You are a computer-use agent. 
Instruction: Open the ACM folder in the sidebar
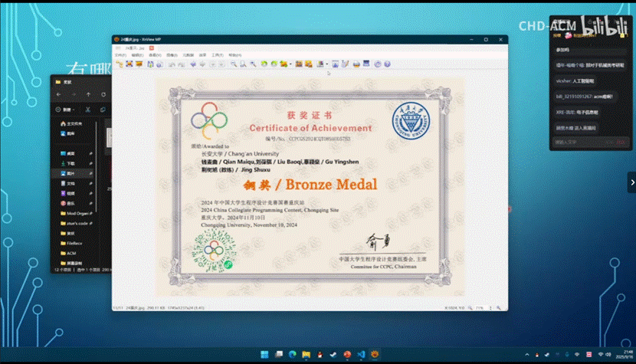[71, 252]
